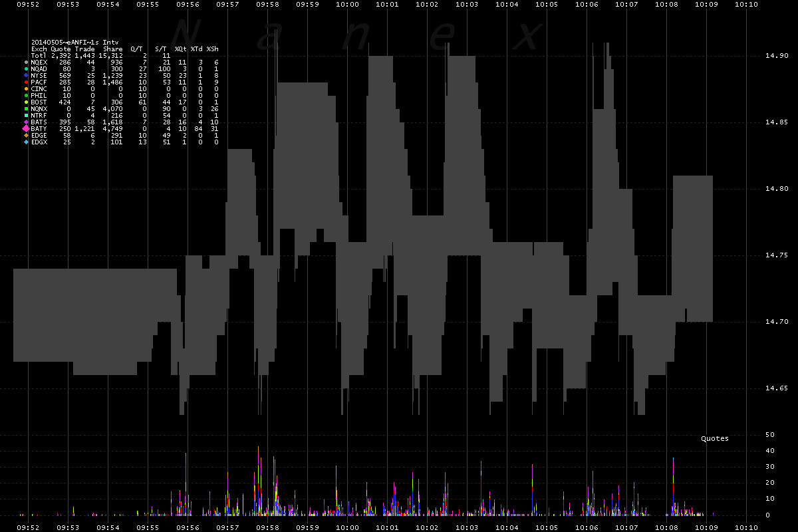Click the total trade count 1,443

pos(85,55)
